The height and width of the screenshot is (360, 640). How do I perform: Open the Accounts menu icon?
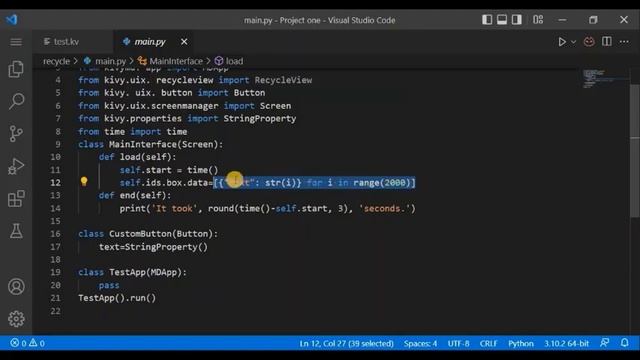tap(16, 287)
